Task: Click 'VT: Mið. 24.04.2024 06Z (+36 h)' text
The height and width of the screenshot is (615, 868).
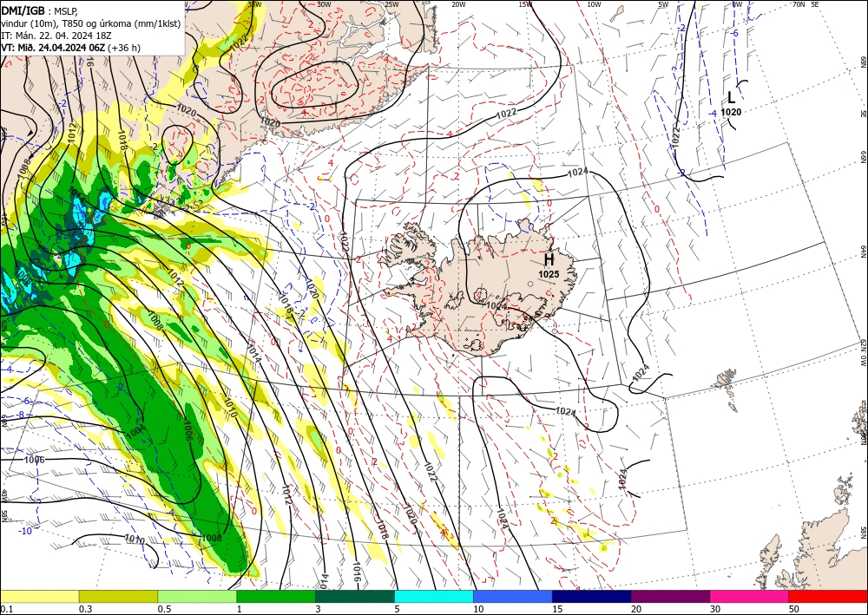Action: click(71, 48)
